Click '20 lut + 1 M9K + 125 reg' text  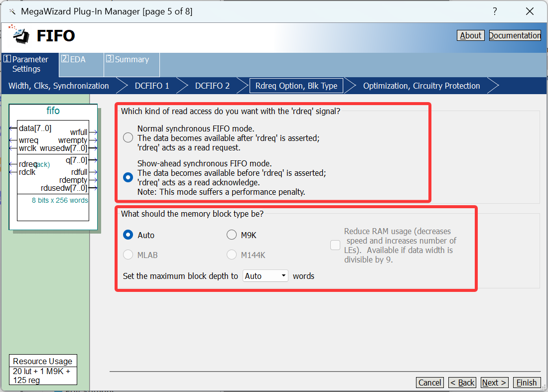pyautogui.click(x=42, y=376)
